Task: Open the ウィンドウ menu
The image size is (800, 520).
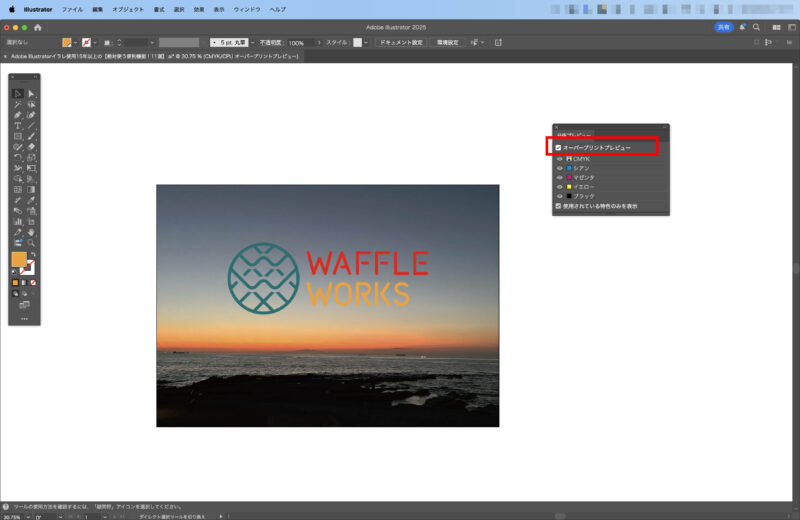Action: (246, 9)
